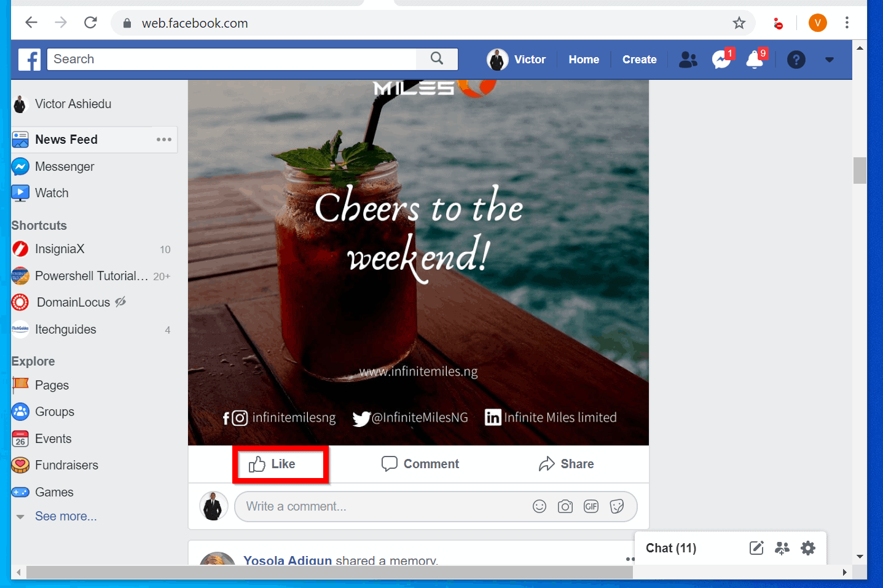Viewport: 883px width, 588px height.
Task: Attach a sticker to the comment
Action: [617, 506]
